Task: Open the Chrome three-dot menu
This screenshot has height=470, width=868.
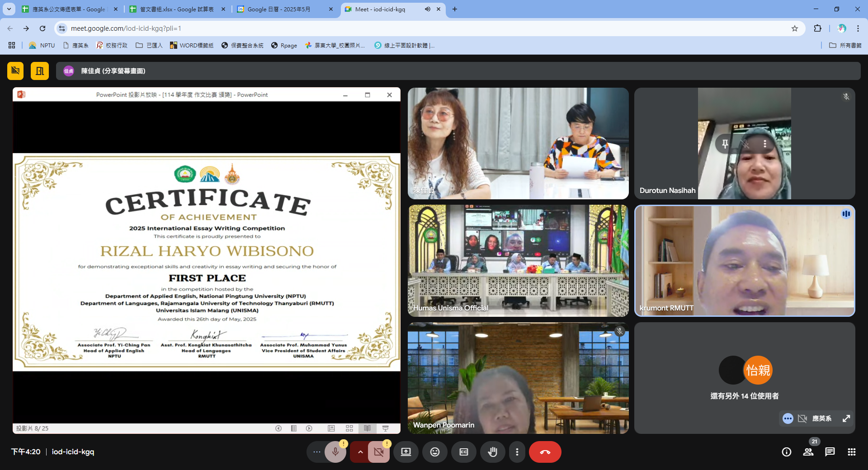Action: (x=858, y=28)
